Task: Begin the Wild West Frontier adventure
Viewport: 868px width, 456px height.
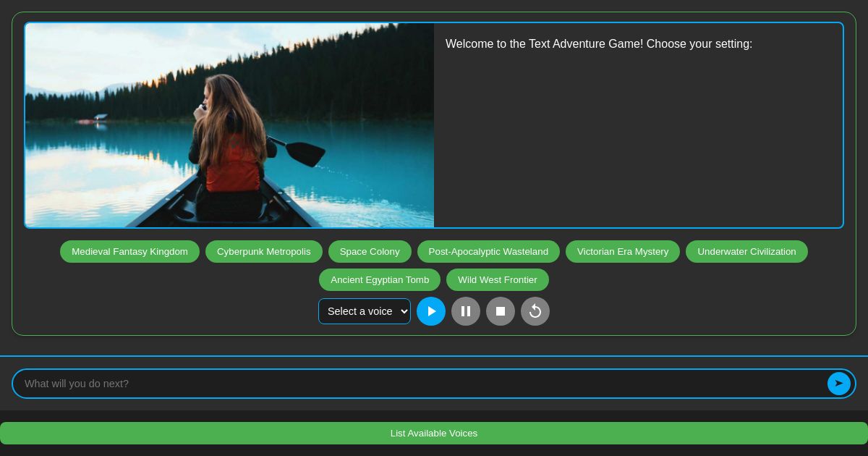Action: tap(498, 279)
